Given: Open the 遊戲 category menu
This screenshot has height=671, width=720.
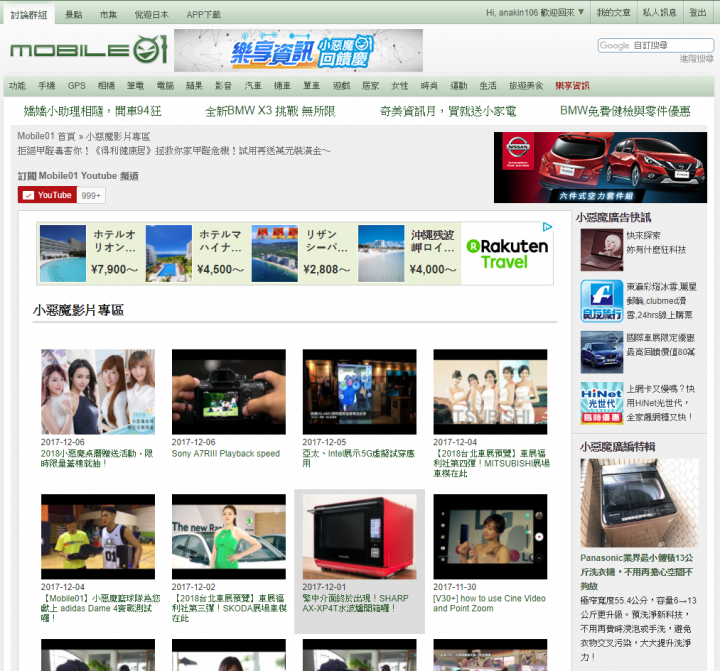Looking at the screenshot, I should point(341,85).
